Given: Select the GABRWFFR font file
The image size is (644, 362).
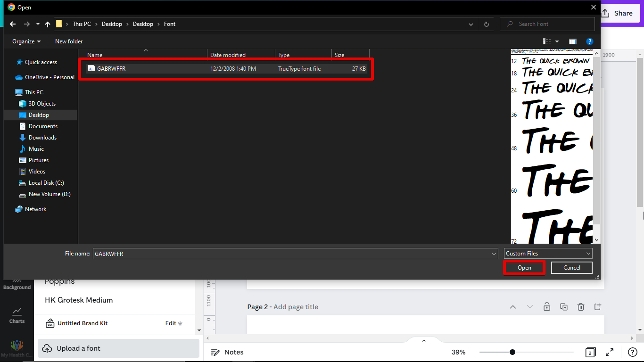Looking at the screenshot, I should (226, 69).
